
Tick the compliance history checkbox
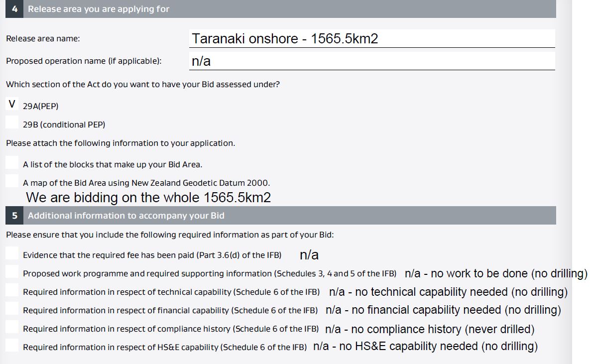pos(12,327)
